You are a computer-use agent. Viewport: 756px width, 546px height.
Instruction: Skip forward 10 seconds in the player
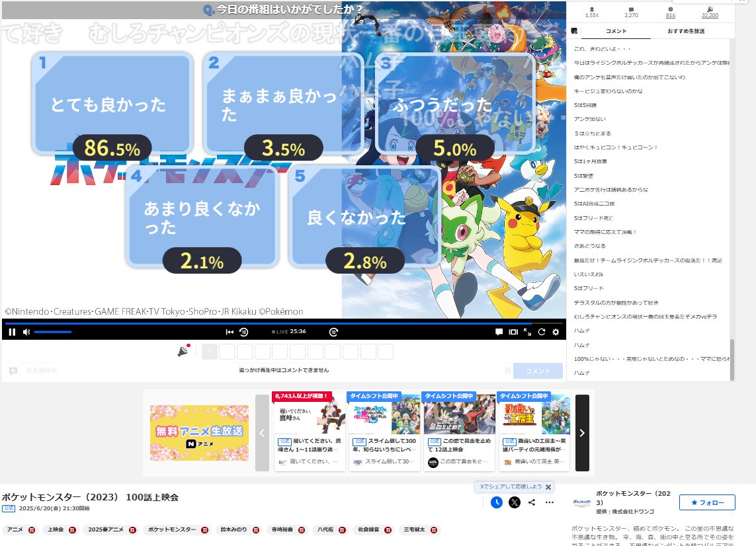pos(333,332)
